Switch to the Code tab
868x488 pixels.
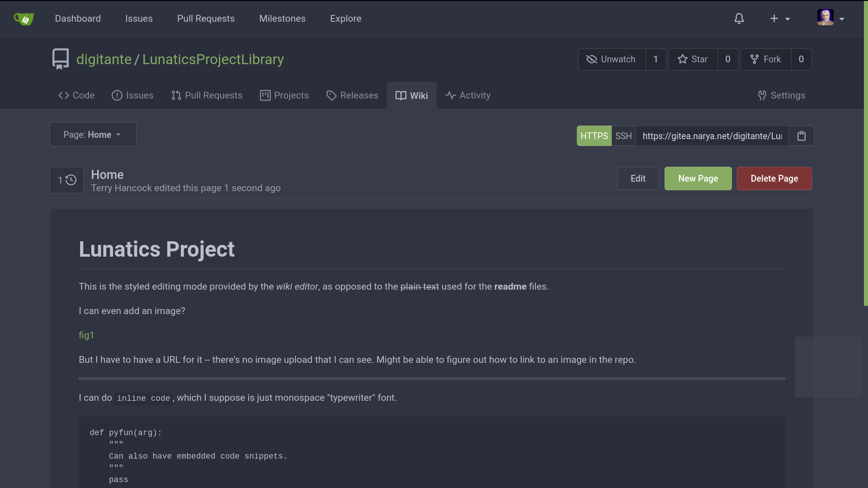[x=76, y=95]
